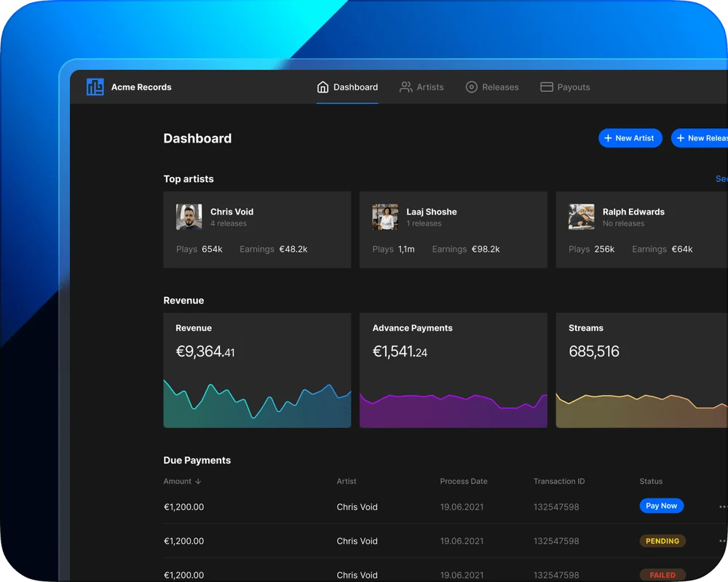Select the Ralph Edwards artist name
The width and height of the screenshot is (728, 582).
point(633,212)
